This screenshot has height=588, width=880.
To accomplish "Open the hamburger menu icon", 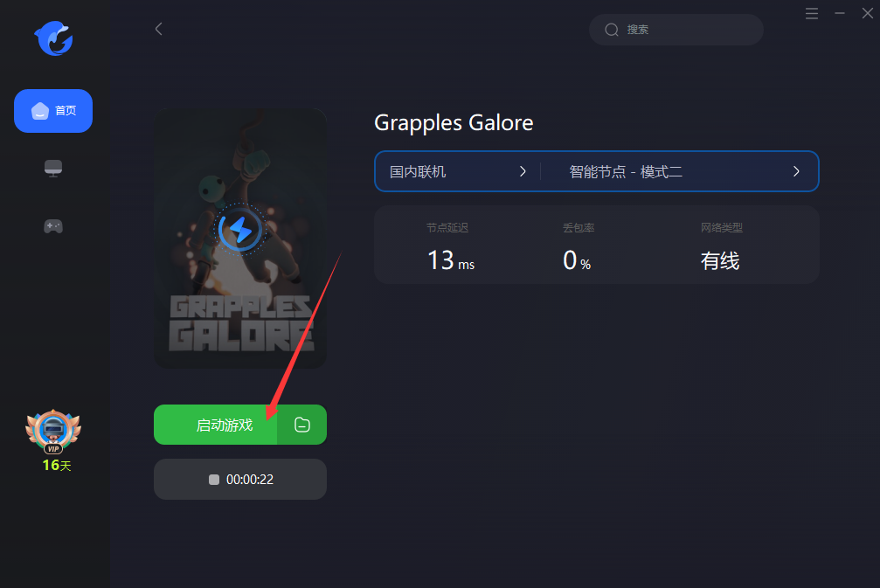I will (x=812, y=13).
